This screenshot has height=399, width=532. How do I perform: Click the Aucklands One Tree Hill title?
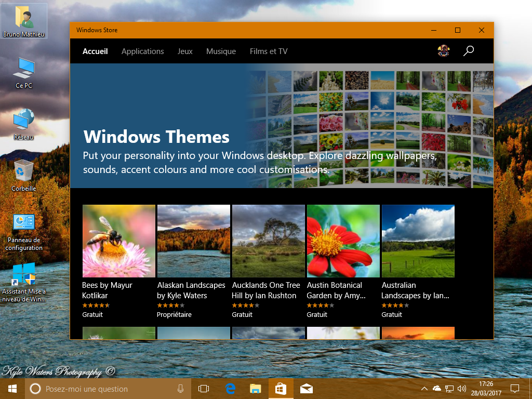[x=266, y=290]
